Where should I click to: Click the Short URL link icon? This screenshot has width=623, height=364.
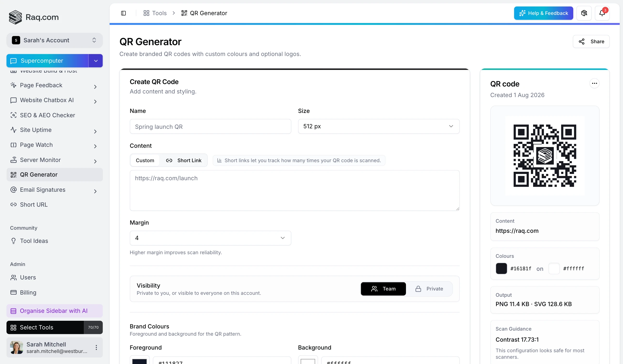click(13, 205)
